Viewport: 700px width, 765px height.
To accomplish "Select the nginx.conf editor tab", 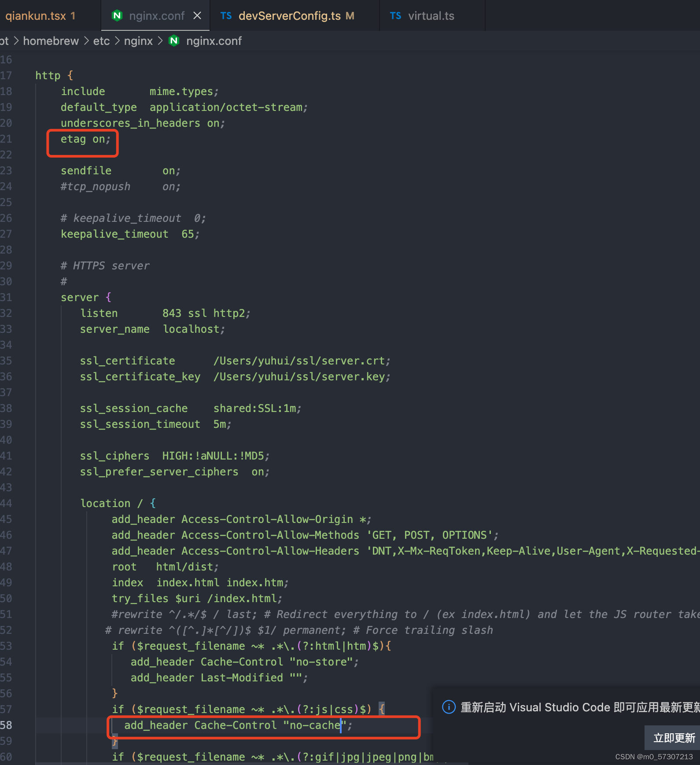I will pos(156,16).
